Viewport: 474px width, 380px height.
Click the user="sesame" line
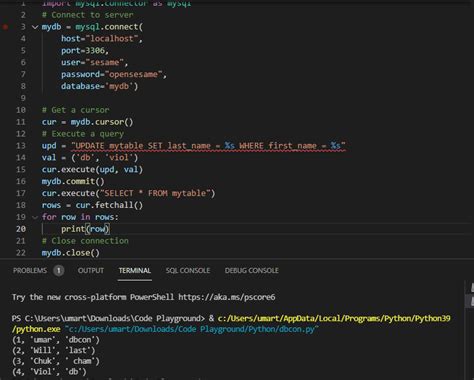94,63
